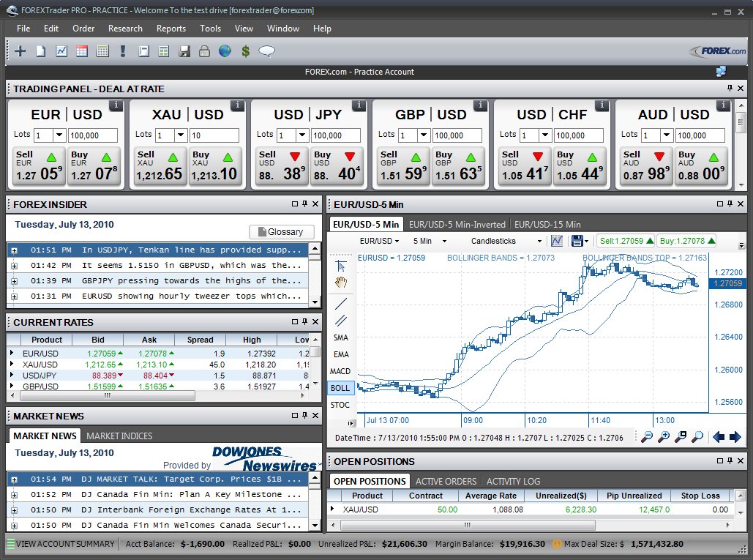Viewport: 753px width, 560px height.
Task: Switch to EUR/USD-15 Min chart tab
Action: click(547, 224)
